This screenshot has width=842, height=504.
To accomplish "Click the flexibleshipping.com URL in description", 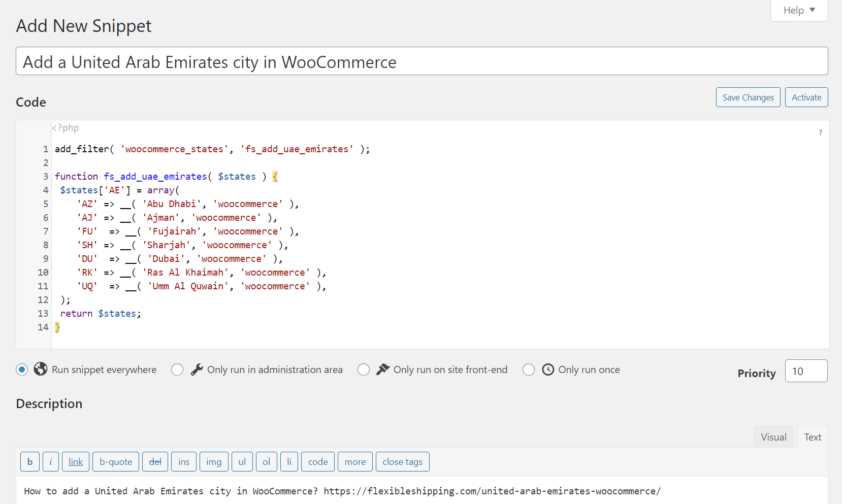I will [x=492, y=491].
